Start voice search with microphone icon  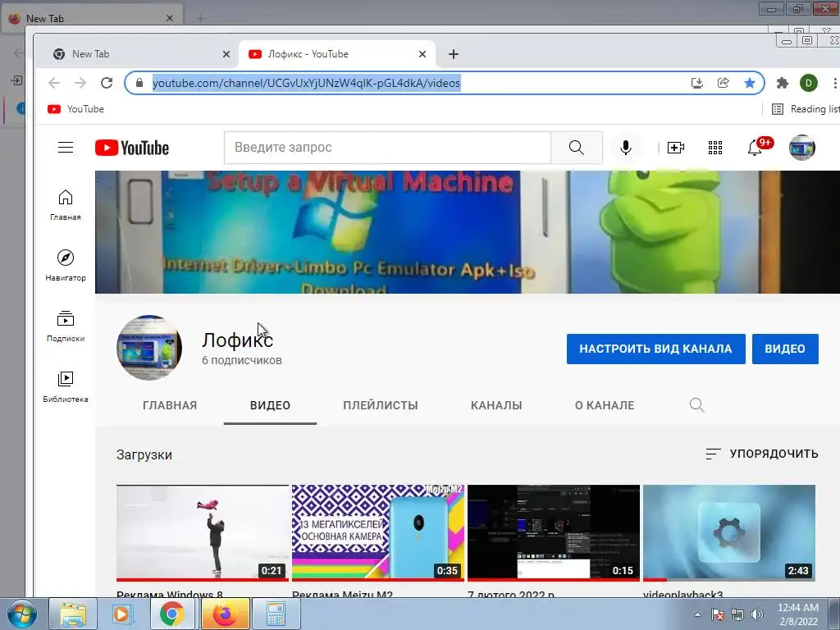point(625,148)
